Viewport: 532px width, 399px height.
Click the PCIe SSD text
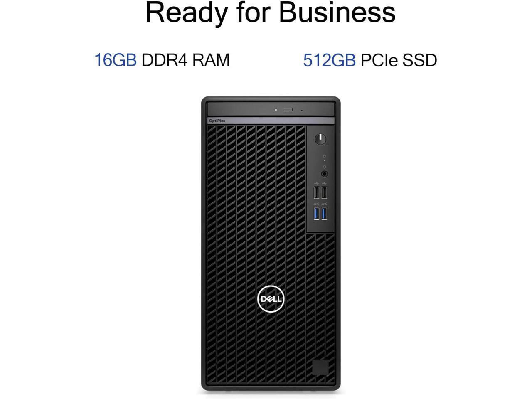pyautogui.click(x=399, y=60)
